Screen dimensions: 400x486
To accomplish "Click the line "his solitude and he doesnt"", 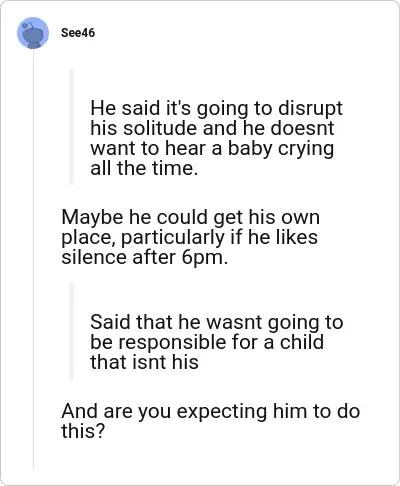I will click(x=212, y=128).
